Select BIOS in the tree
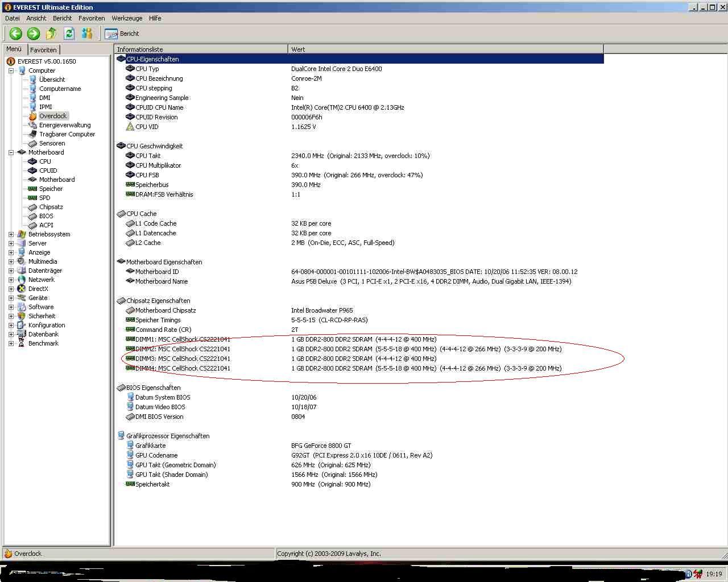The height and width of the screenshot is (582, 728). [46, 216]
